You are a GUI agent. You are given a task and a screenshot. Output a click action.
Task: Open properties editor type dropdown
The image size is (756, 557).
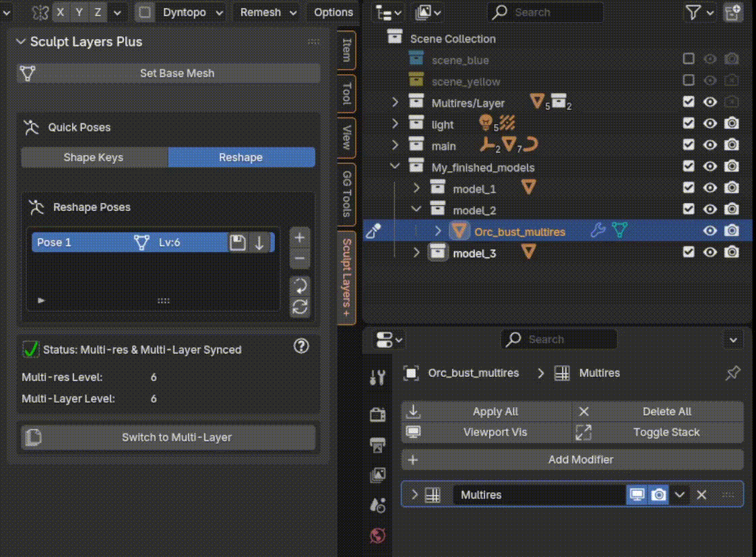click(x=389, y=340)
